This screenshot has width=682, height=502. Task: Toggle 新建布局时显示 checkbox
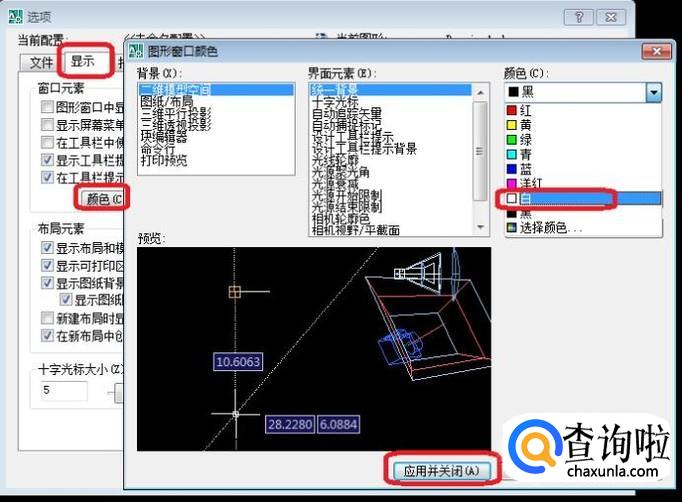click(47, 318)
